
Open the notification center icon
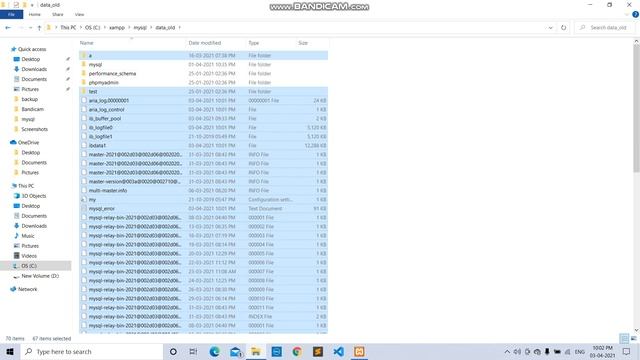627,351
